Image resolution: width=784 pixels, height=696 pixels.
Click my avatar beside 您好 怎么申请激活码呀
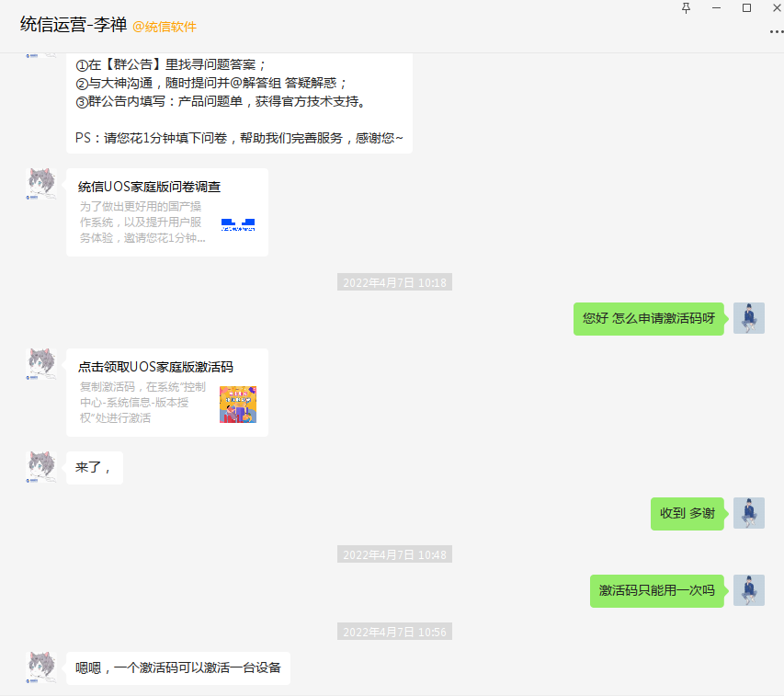(x=748, y=318)
